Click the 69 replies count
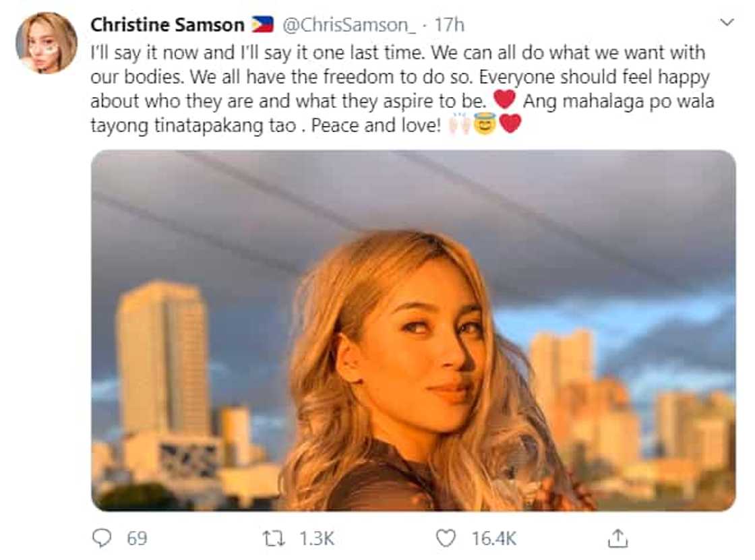755x560 pixels. click(138, 538)
